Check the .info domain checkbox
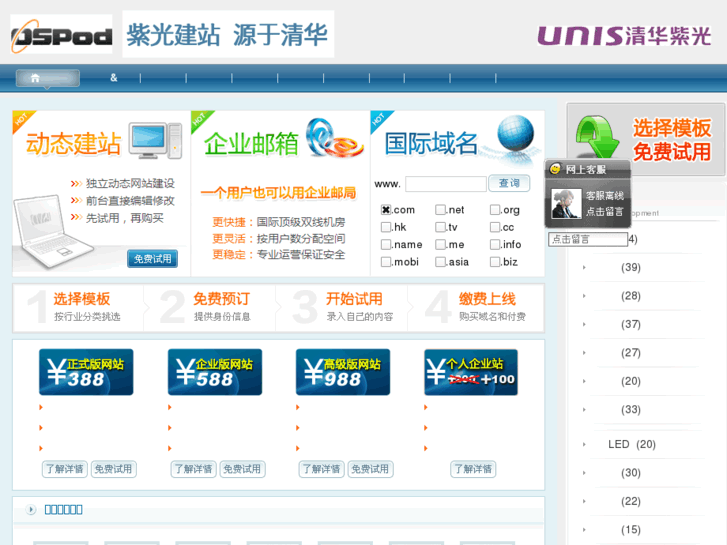727x545 pixels. [x=495, y=244]
